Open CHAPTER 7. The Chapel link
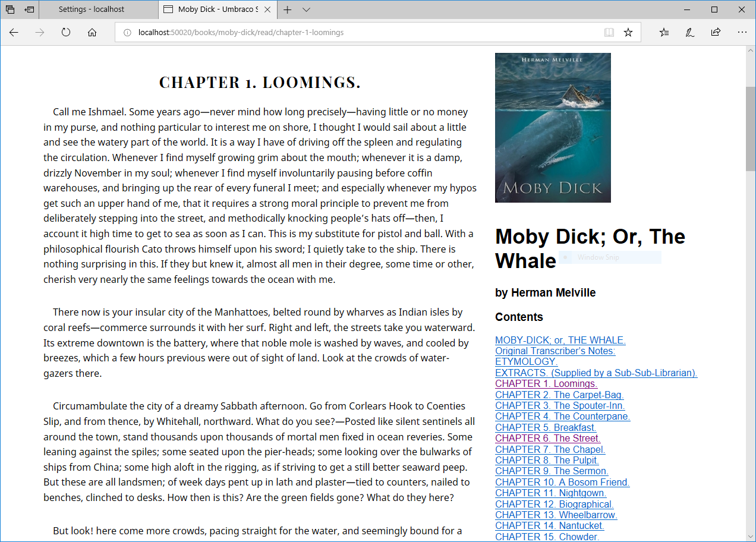Screen dimensions: 756x542 click(x=550, y=450)
